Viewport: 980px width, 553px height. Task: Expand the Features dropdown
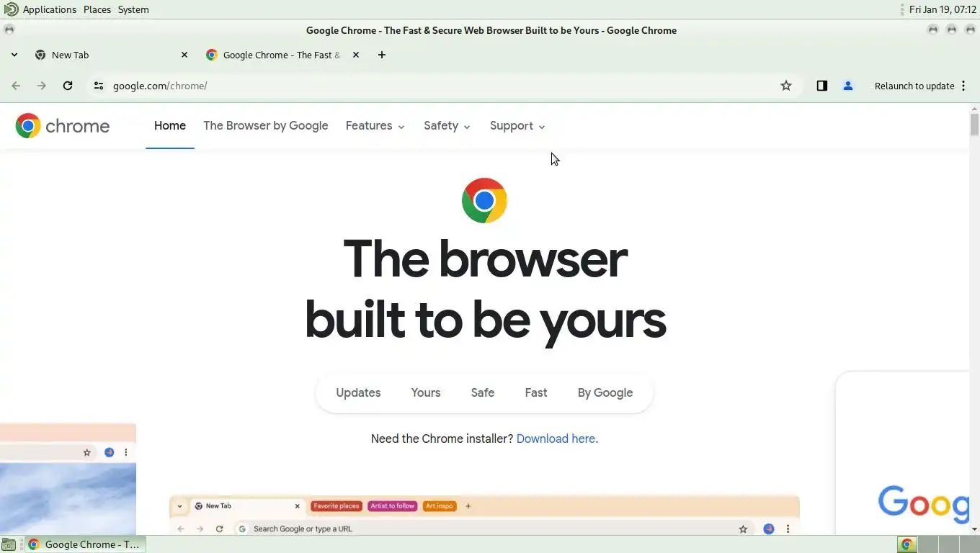coord(375,126)
